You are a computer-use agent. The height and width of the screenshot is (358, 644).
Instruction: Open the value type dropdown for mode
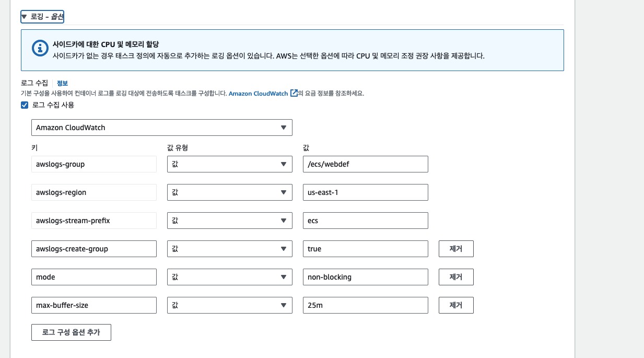tap(230, 277)
